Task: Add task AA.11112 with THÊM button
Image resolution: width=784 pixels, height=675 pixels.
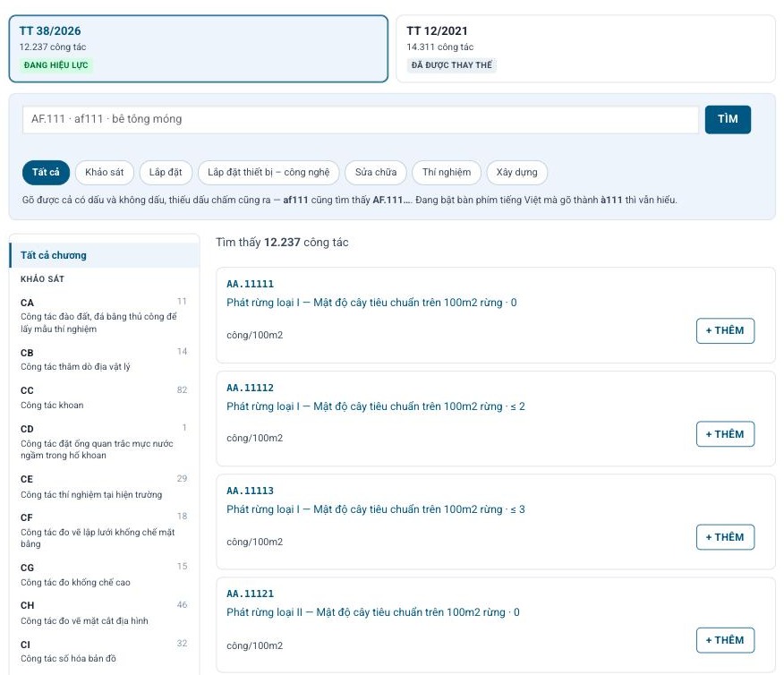Action: (x=725, y=434)
